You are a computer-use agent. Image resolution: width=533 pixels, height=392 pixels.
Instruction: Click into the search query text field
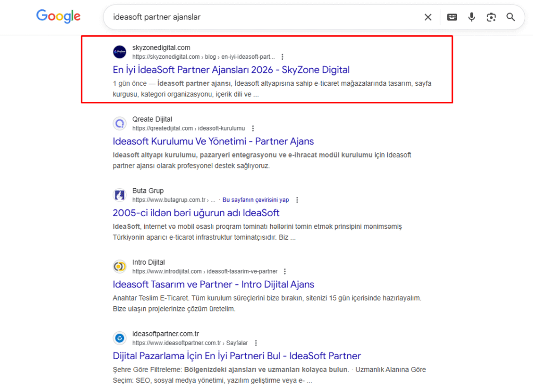(260, 17)
